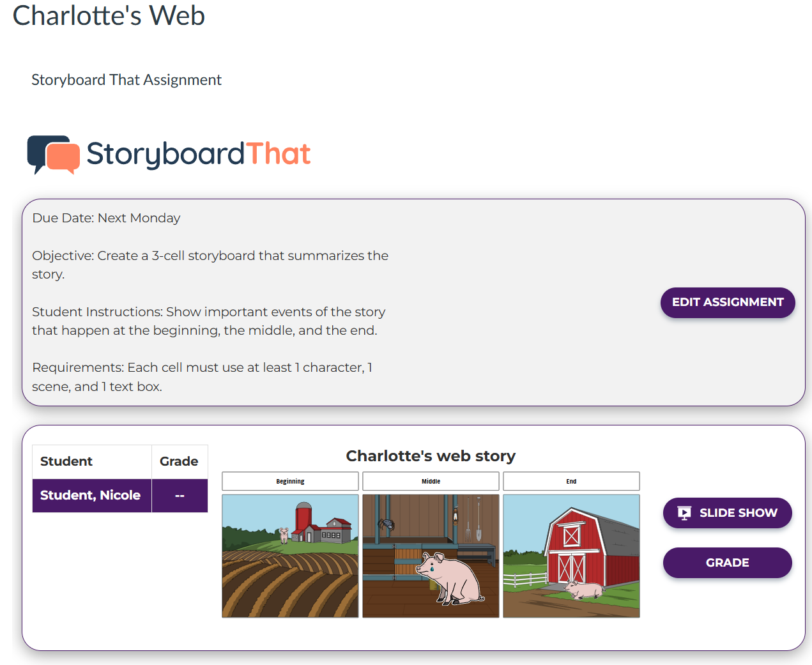Click the spider in the Middle cell
Viewport: 812px width, 665px height.
(x=386, y=524)
